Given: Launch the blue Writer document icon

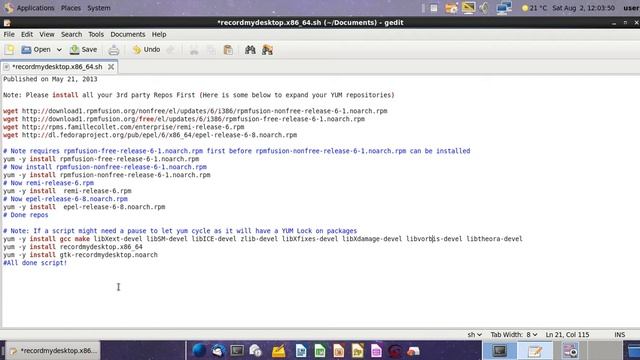Looking at the screenshot, I should pyautogui.click(x=301, y=350).
